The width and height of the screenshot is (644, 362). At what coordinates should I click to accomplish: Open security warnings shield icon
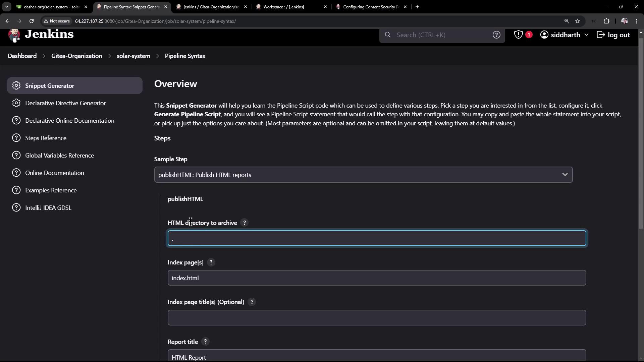519,35
